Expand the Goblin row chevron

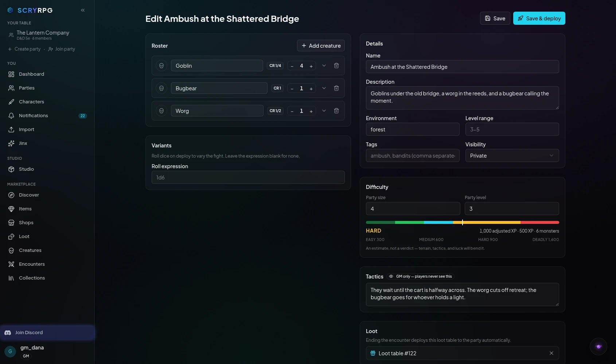tap(324, 66)
